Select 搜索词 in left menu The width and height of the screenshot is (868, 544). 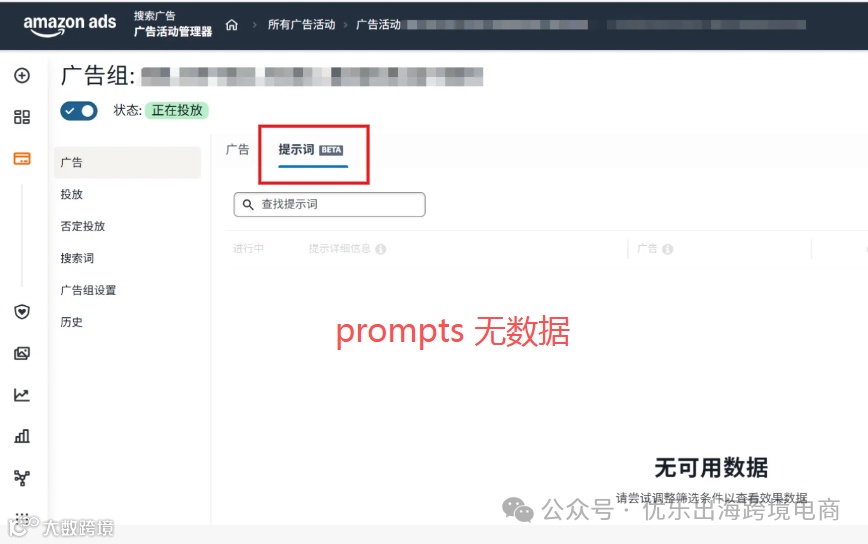point(77,258)
